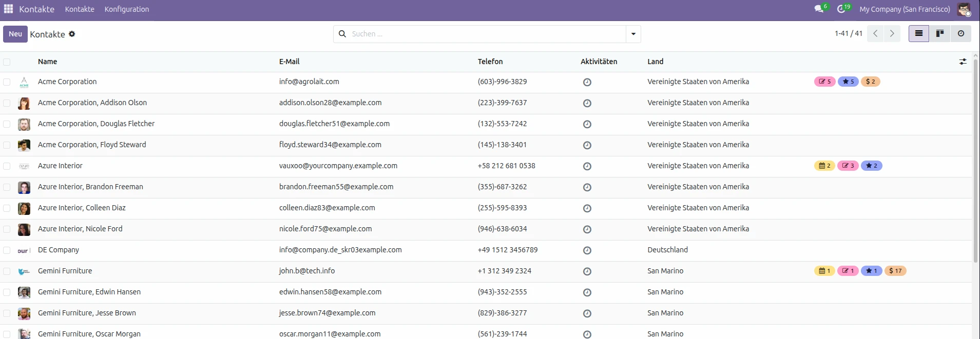Sort by Name column header

[x=47, y=62]
